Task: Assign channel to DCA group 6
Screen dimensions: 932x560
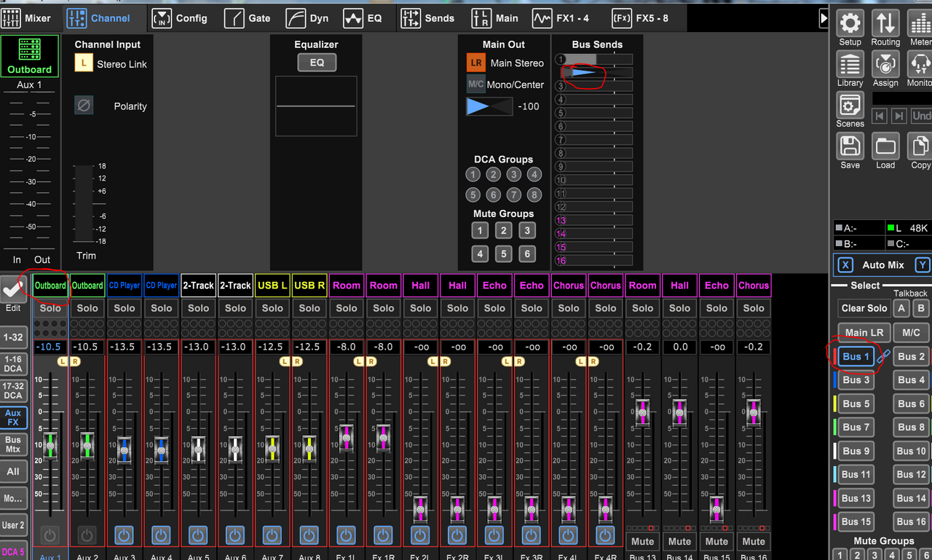Action: point(494,195)
